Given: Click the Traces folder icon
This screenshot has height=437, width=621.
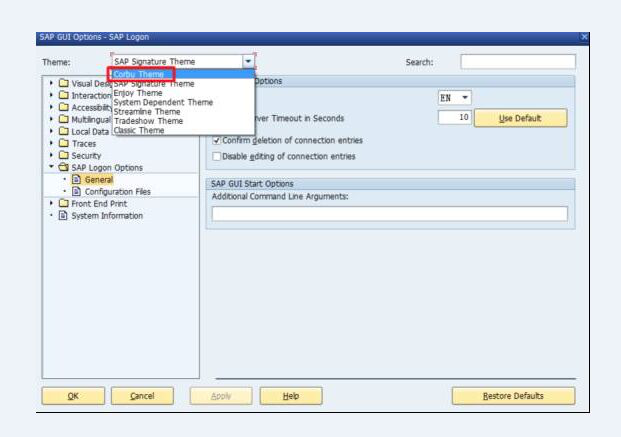Looking at the screenshot, I should [63, 143].
